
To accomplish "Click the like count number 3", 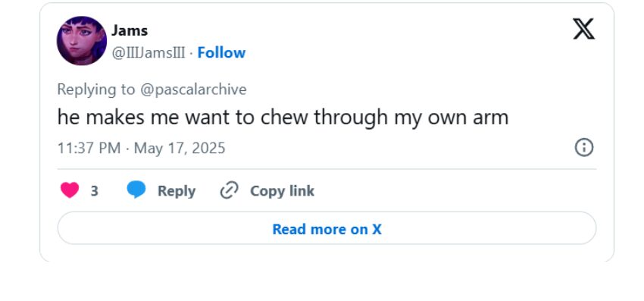I will 95,191.
